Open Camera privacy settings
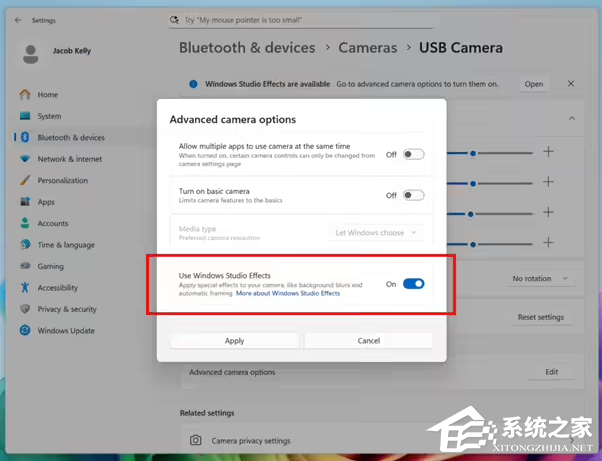The image size is (602, 461). 380,440
